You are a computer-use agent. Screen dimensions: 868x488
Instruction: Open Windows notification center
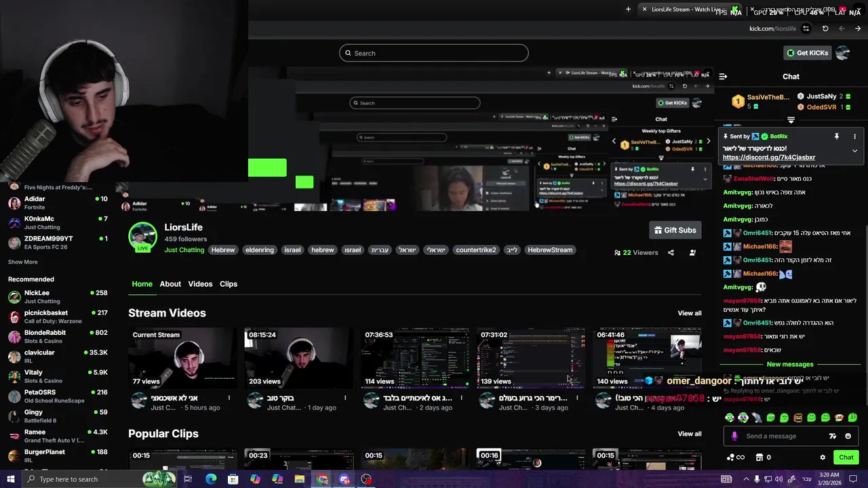pos(853,479)
